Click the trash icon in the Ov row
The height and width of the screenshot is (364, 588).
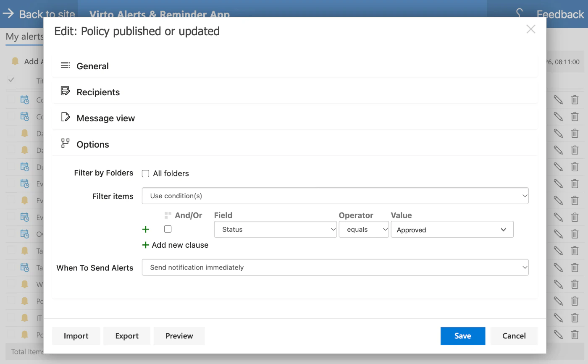tap(575, 234)
